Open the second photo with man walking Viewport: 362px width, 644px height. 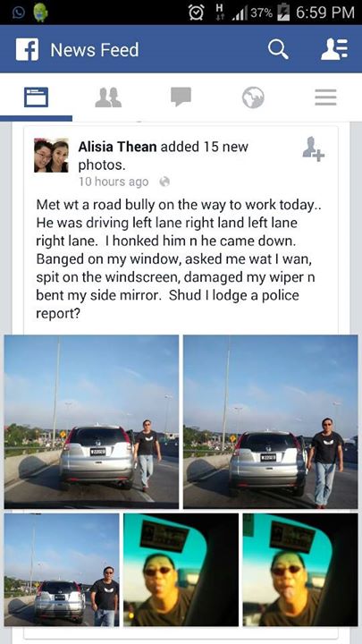pyautogui.click(x=271, y=422)
